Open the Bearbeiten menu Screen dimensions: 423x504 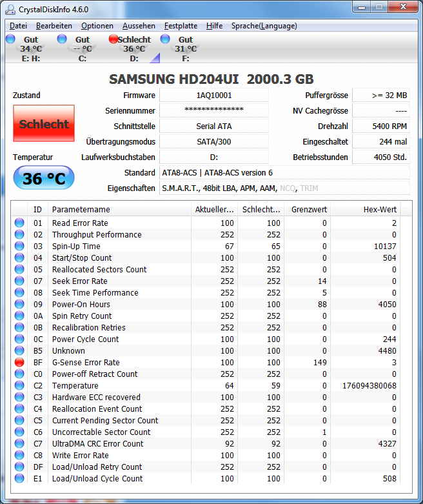point(54,26)
